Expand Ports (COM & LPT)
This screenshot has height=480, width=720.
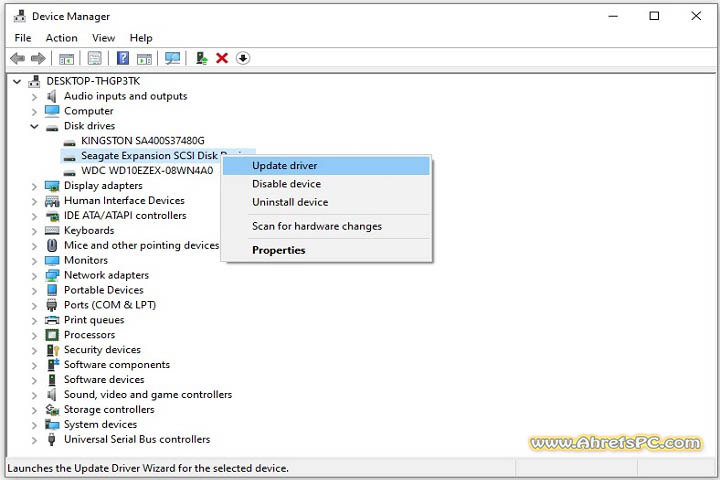coord(34,306)
